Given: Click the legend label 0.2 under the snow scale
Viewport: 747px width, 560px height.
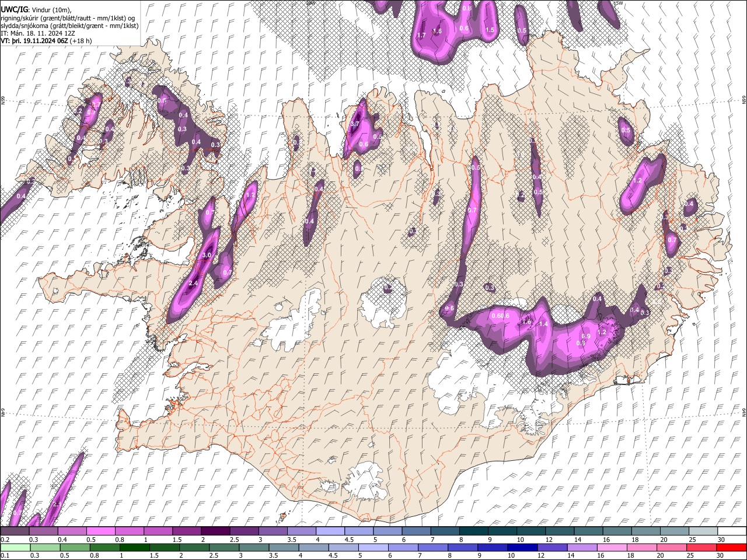Looking at the screenshot, I should click(5, 540).
